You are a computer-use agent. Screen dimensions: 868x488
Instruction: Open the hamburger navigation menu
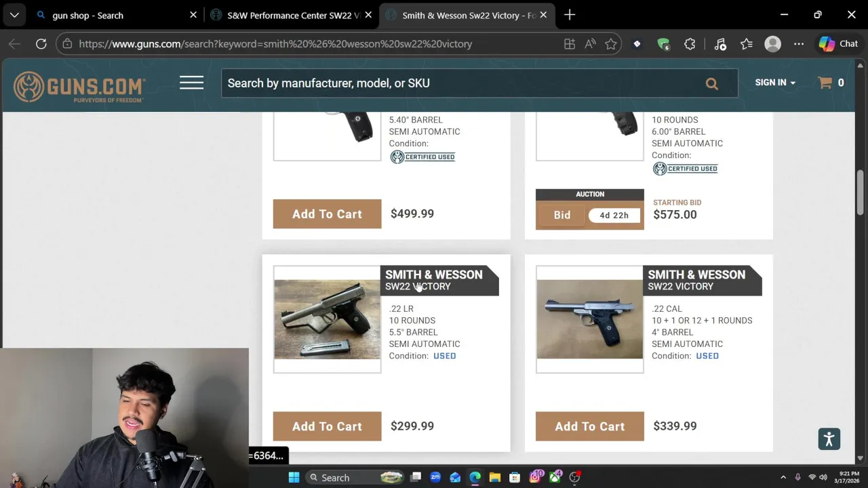pos(191,83)
